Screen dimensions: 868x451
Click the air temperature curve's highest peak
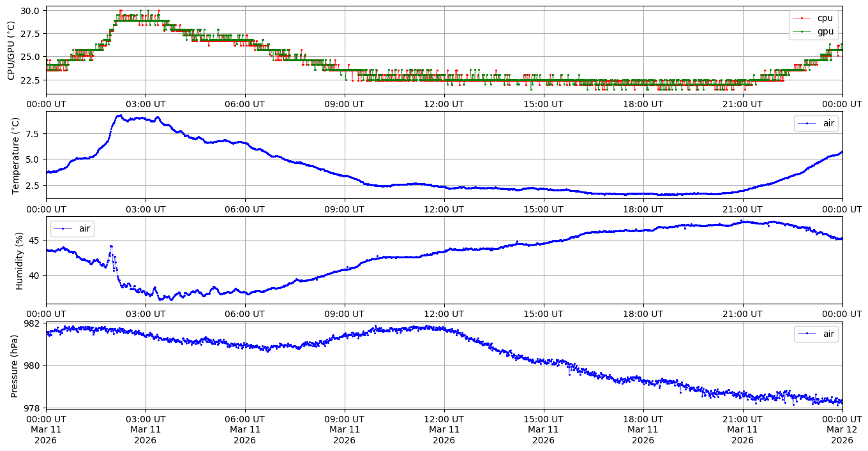pos(119,115)
